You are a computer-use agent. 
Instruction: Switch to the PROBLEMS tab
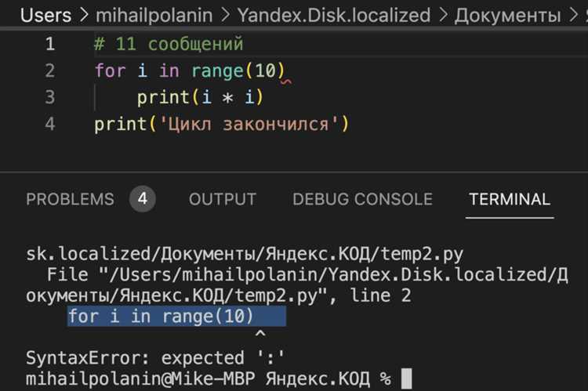[70, 199]
